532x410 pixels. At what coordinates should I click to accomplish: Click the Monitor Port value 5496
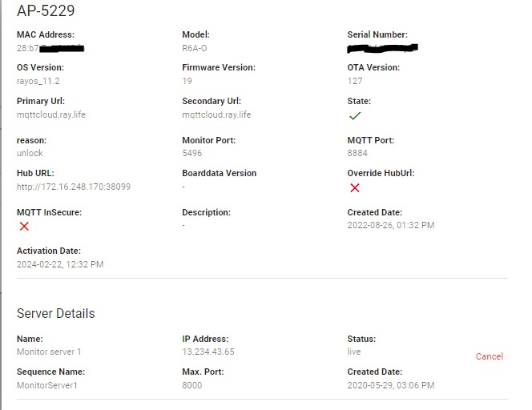(x=192, y=152)
